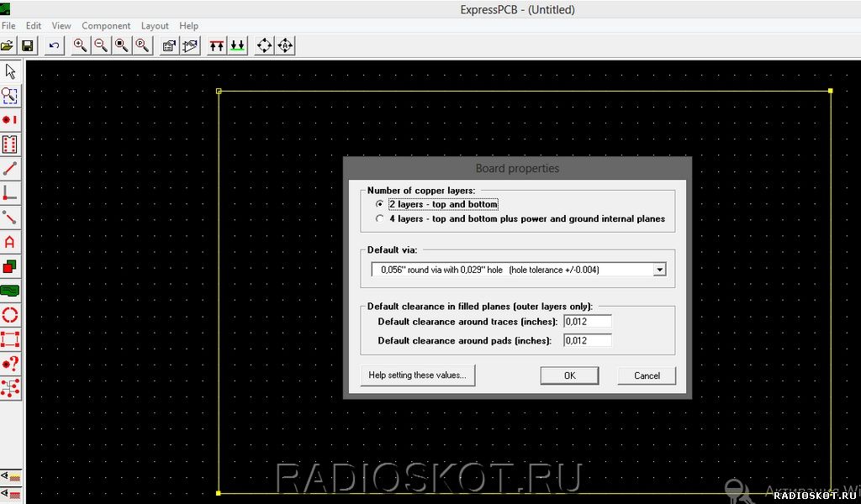Select the disconnect trace tool
This screenshot has width=861, height=504.
pos(10,218)
